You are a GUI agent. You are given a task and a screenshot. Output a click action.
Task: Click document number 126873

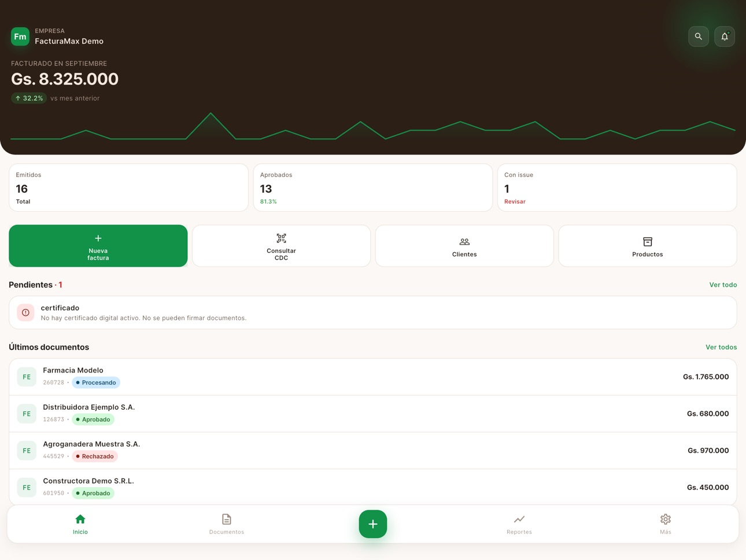[x=53, y=419]
